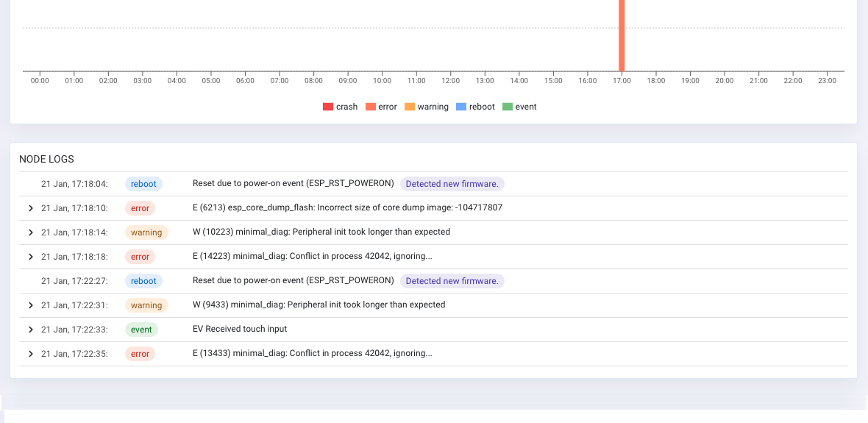Expand the 17:18:10 core dump error row
The image size is (868, 423).
point(30,208)
